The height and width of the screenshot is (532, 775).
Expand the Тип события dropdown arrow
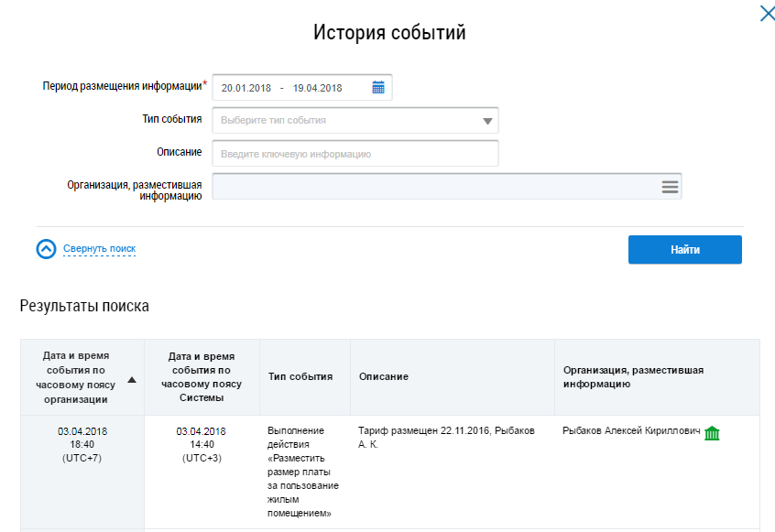(x=486, y=121)
